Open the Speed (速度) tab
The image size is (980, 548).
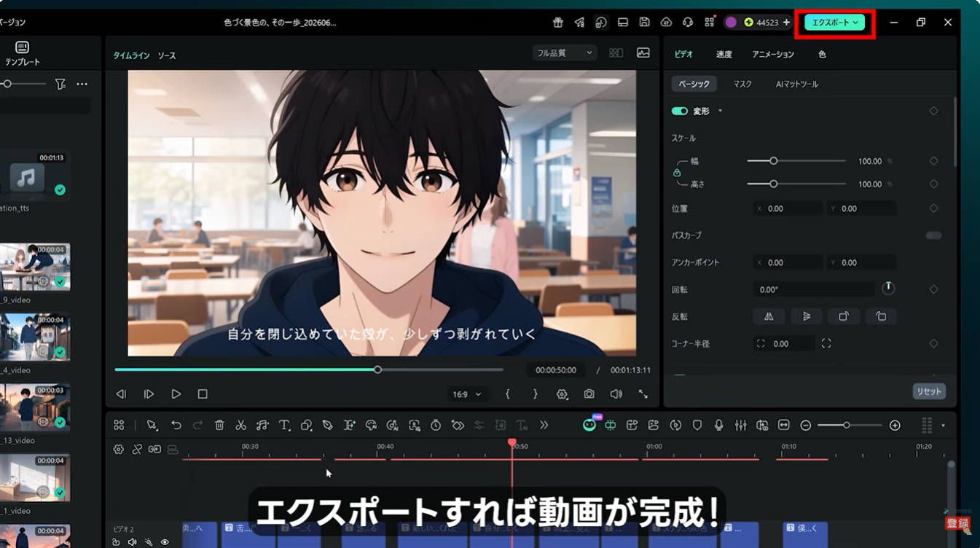(724, 54)
